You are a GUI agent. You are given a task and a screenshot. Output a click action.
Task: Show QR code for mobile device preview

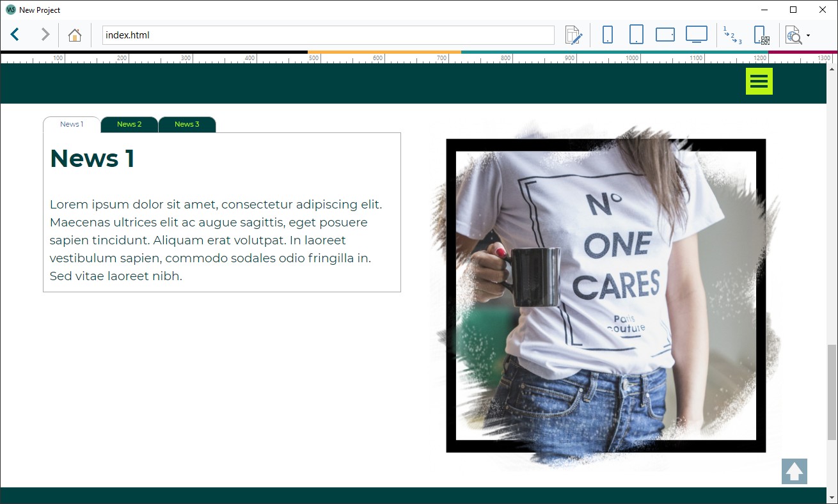point(761,35)
